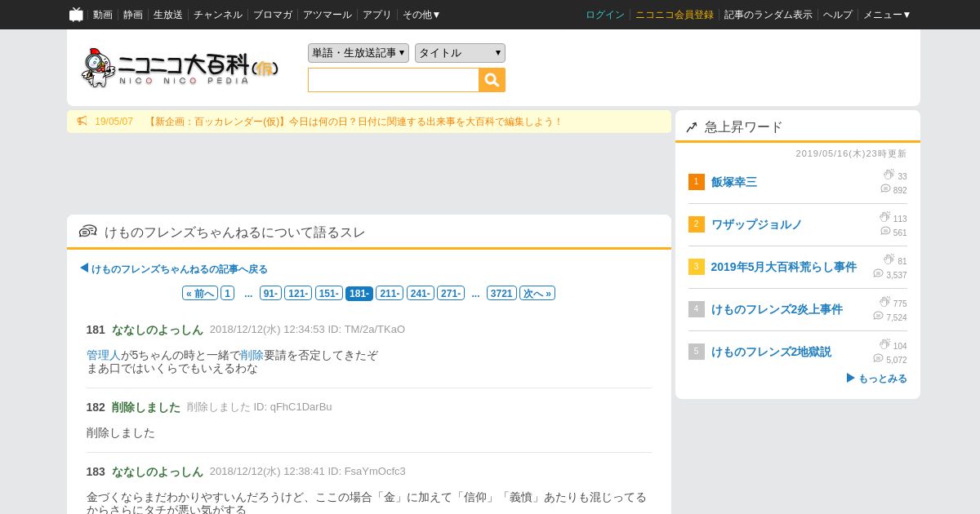The image size is (980, 514).
Task: Open 2019年5月大百科荒らし事件 article
Action: [784, 267]
